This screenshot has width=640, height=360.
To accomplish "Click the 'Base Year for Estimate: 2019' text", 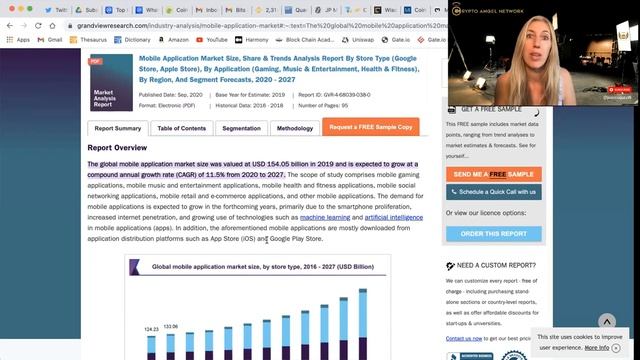I will point(250,95).
